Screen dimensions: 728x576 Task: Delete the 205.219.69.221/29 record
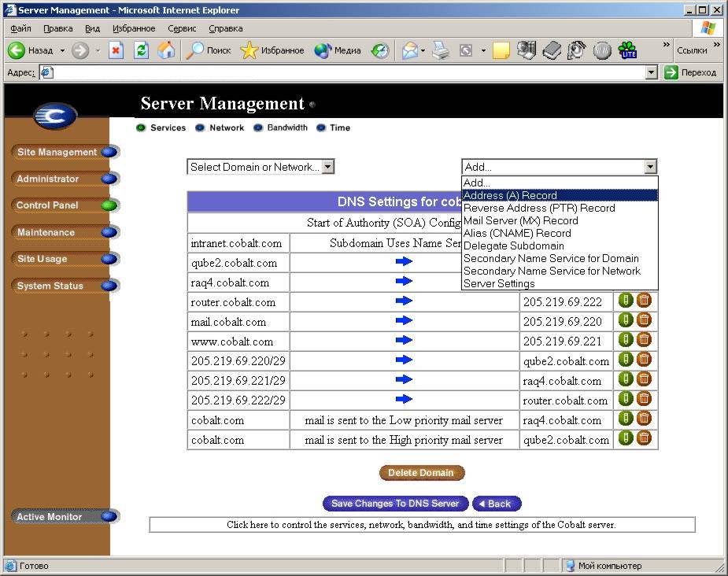click(644, 379)
